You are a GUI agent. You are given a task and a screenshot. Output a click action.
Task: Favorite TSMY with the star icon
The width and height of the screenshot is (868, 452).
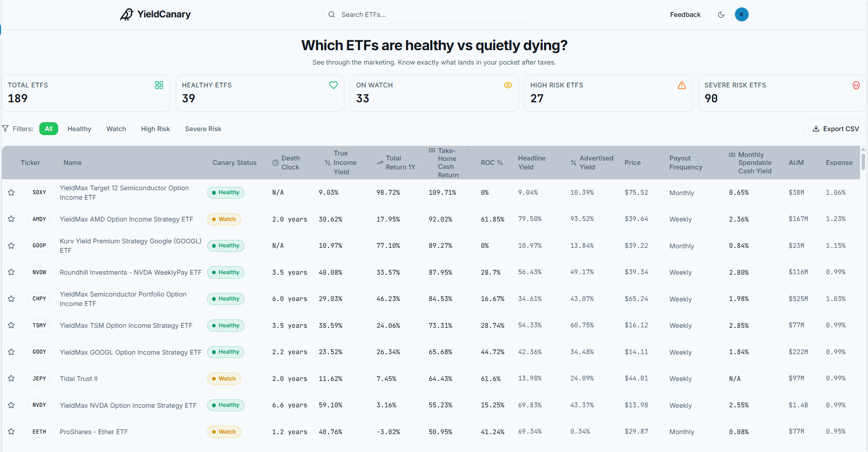[x=11, y=325]
